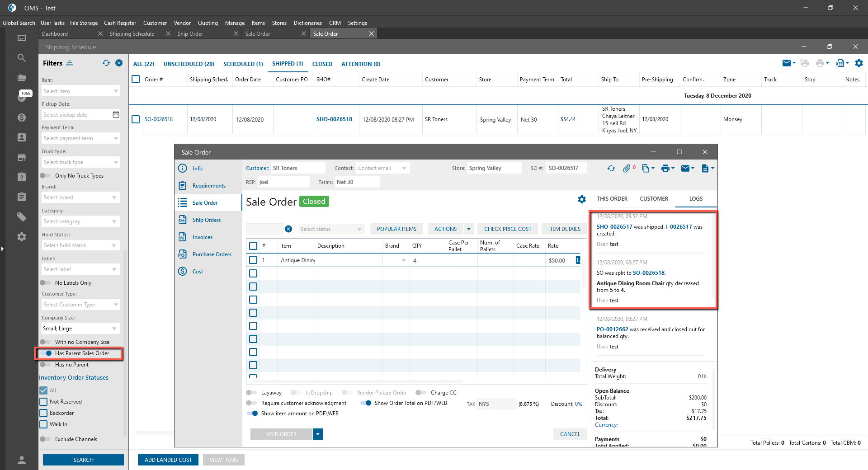The width and height of the screenshot is (868, 470).
Task: Open the Info section icon in Sale Order
Action: tap(183, 169)
